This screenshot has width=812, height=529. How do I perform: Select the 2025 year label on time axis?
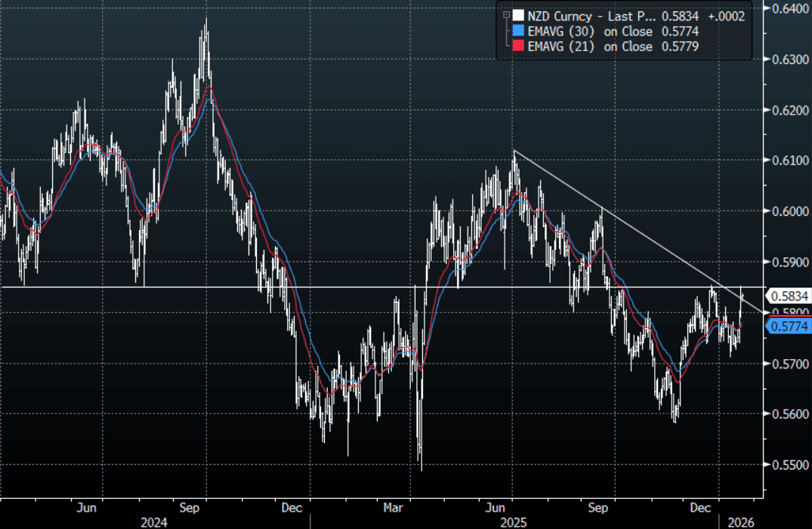(513, 521)
